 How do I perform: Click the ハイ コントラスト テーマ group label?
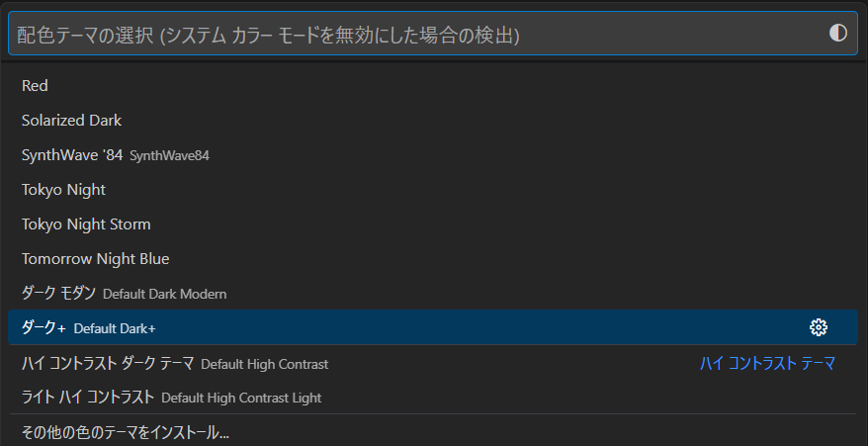point(767,364)
